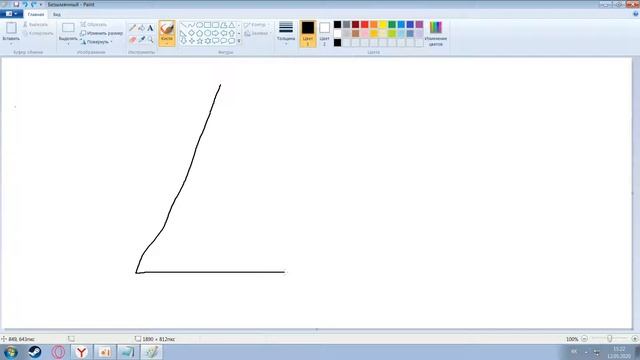Image resolution: width=640 pixels, height=360 pixels.
Task: Pick the Up arrow shape
Action: pyautogui.click(x=231, y=33)
